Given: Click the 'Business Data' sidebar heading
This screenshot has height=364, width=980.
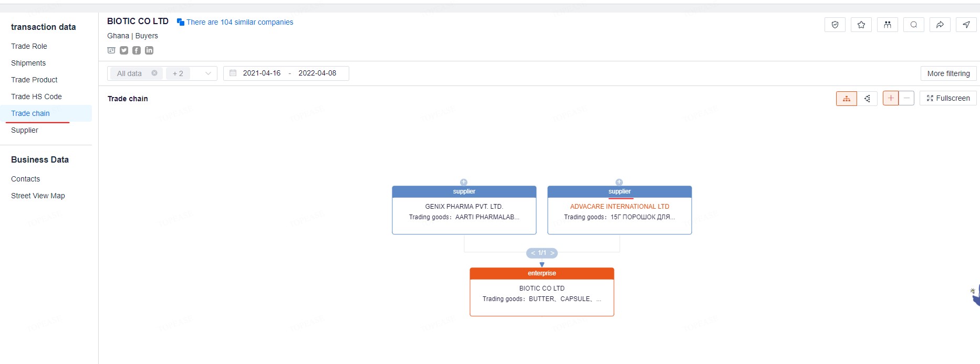Looking at the screenshot, I should coord(40,159).
